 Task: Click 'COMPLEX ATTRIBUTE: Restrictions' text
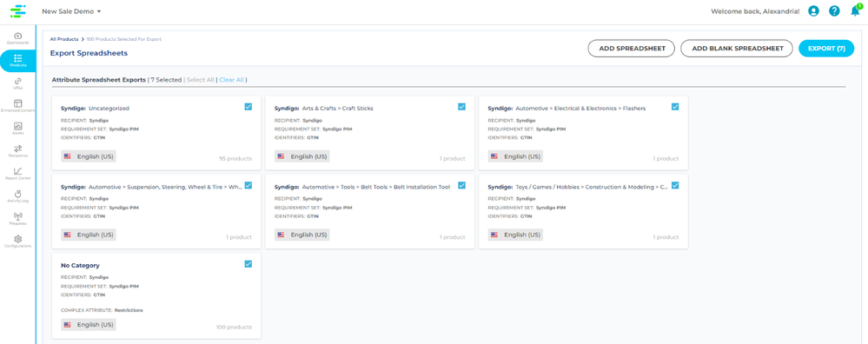pos(102,310)
